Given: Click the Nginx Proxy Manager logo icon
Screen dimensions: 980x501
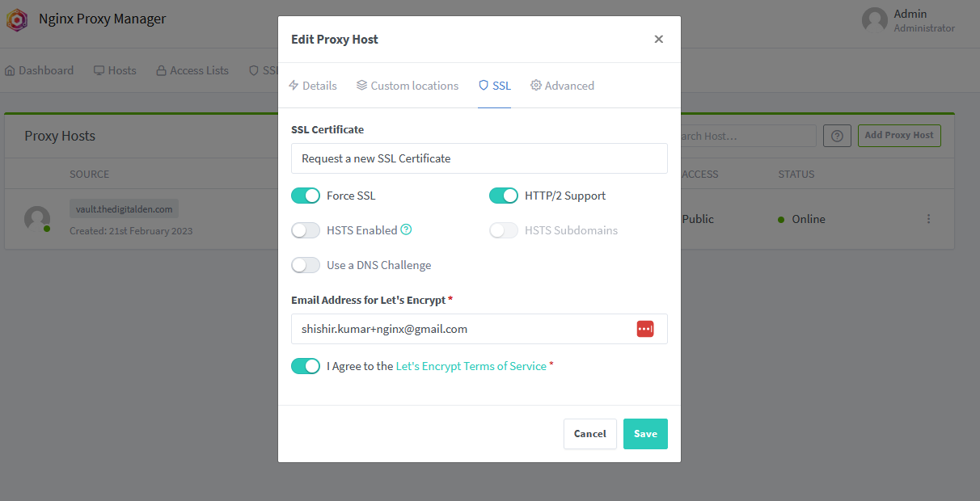Looking at the screenshot, I should click(x=16, y=19).
